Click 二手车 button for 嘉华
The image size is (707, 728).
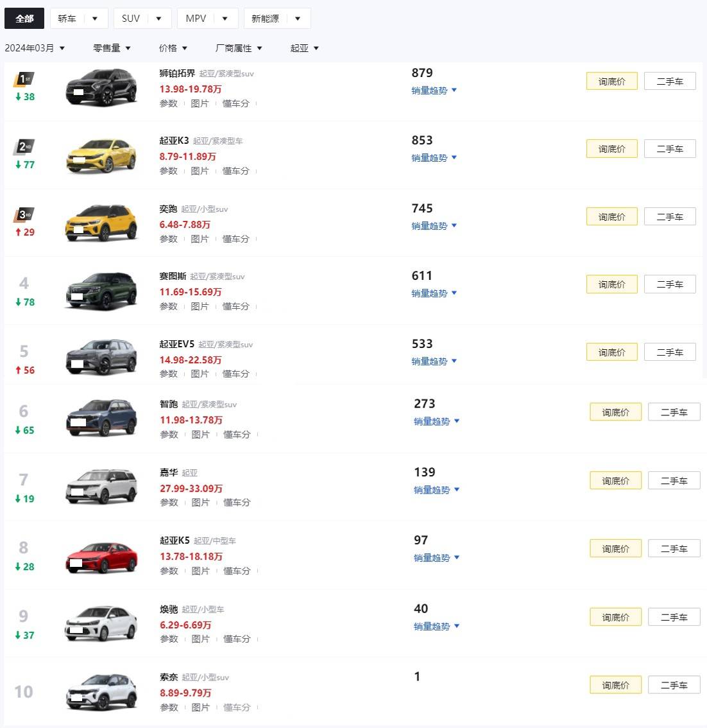(x=674, y=481)
